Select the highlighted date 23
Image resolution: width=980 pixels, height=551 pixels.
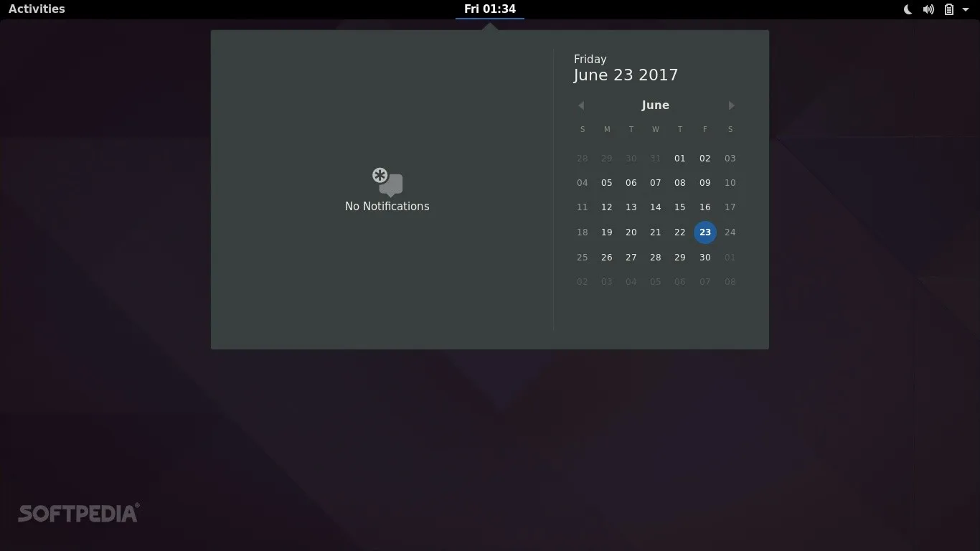pos(705,232)
